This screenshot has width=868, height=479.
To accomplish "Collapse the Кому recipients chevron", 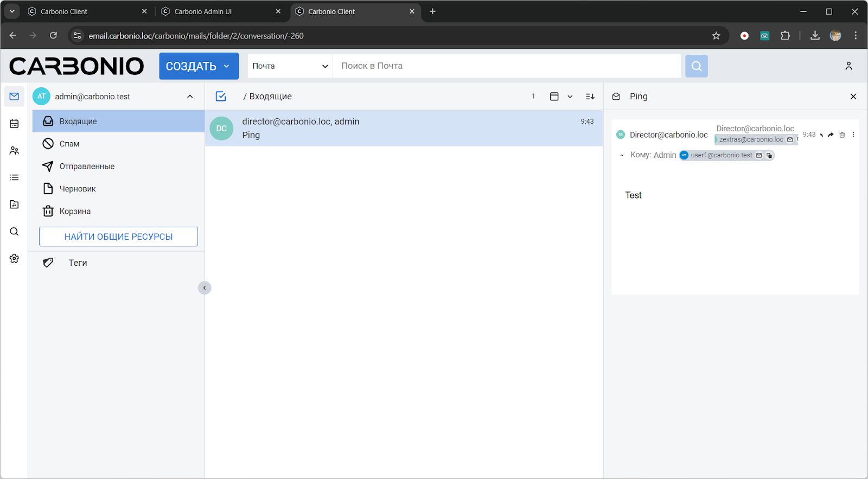I will pyautogui.click(x=622, y=156).
